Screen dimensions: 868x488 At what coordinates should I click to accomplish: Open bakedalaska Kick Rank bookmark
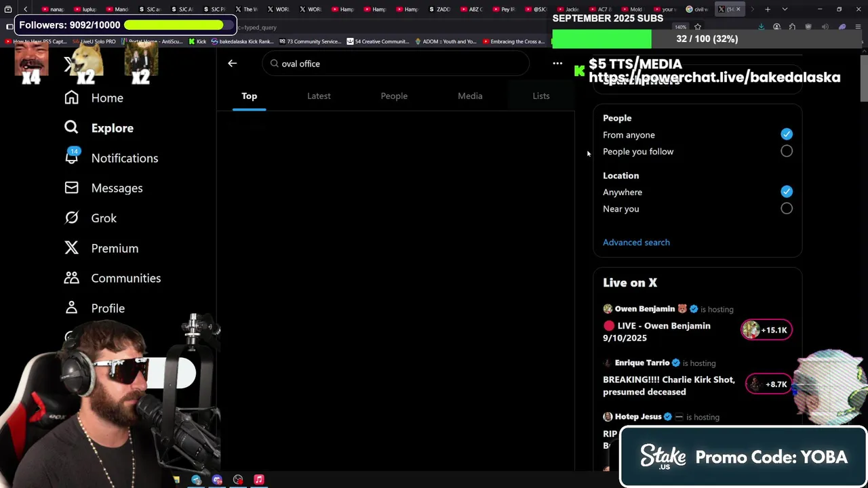pyautogui.click(x=242, y=41)
